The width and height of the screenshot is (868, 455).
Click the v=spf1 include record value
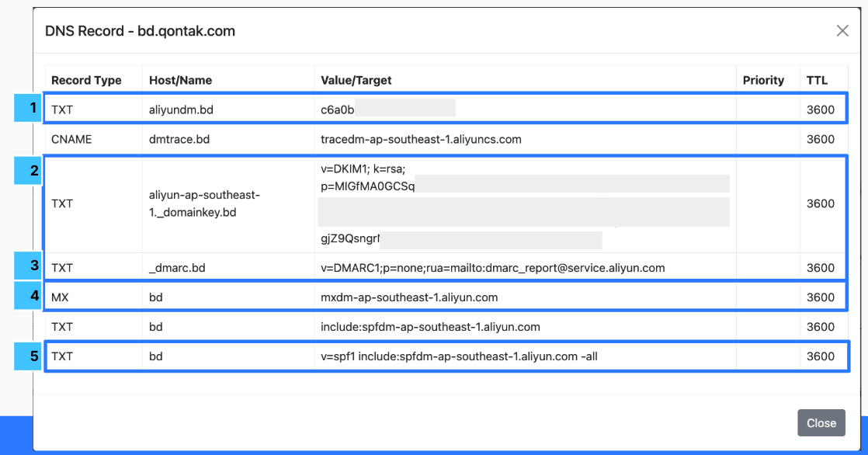459,357
